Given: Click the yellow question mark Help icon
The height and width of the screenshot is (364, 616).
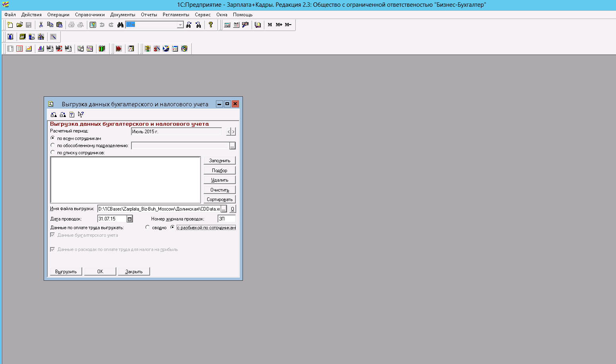Looking at the screenshot, I should point(211,25).
